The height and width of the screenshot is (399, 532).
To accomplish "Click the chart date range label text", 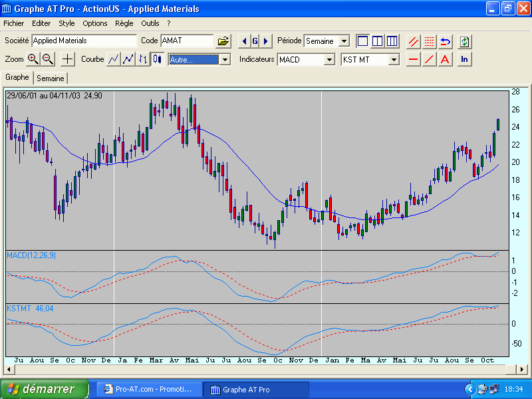I will 55,96.
